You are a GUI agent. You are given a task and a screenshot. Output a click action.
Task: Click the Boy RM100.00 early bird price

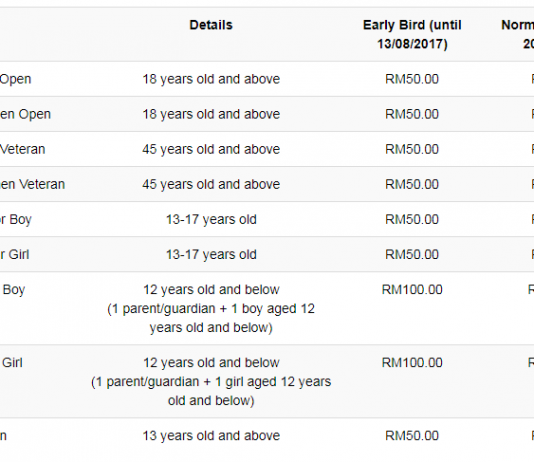point(412,290)
